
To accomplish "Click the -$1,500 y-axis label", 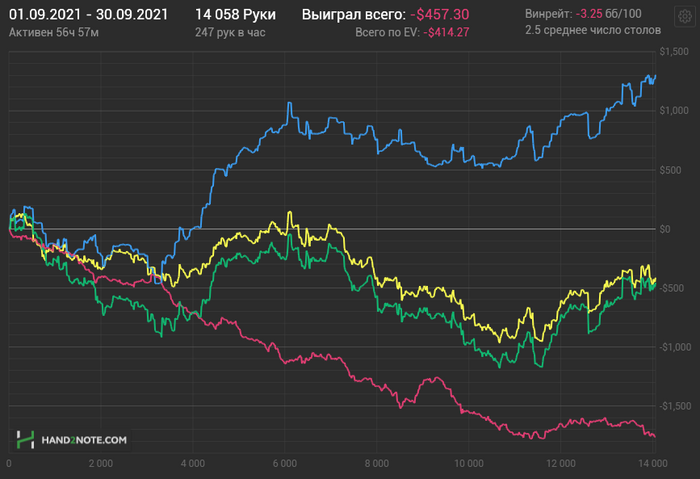I will (x=674, y=406).
